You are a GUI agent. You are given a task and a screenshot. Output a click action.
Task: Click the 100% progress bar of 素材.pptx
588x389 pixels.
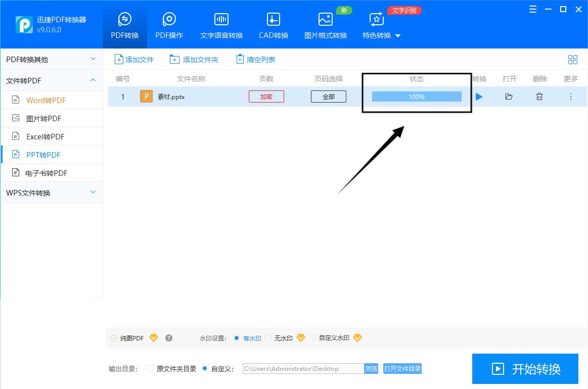(x=416, y=96)
